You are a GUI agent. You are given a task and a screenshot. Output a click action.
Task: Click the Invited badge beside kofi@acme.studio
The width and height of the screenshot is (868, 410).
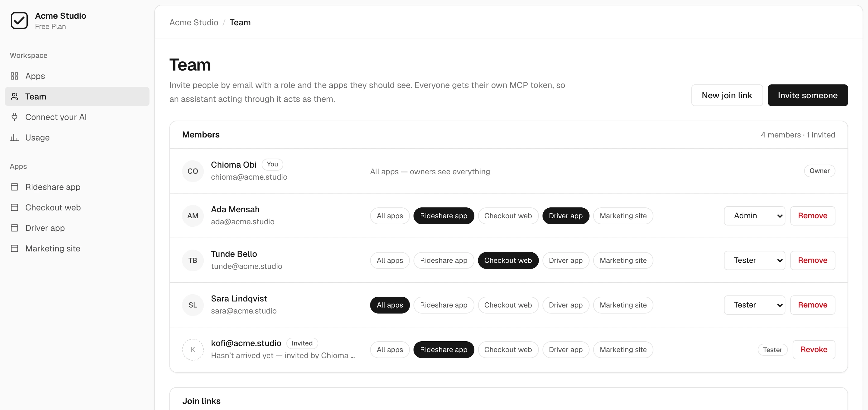pos(302,343)
